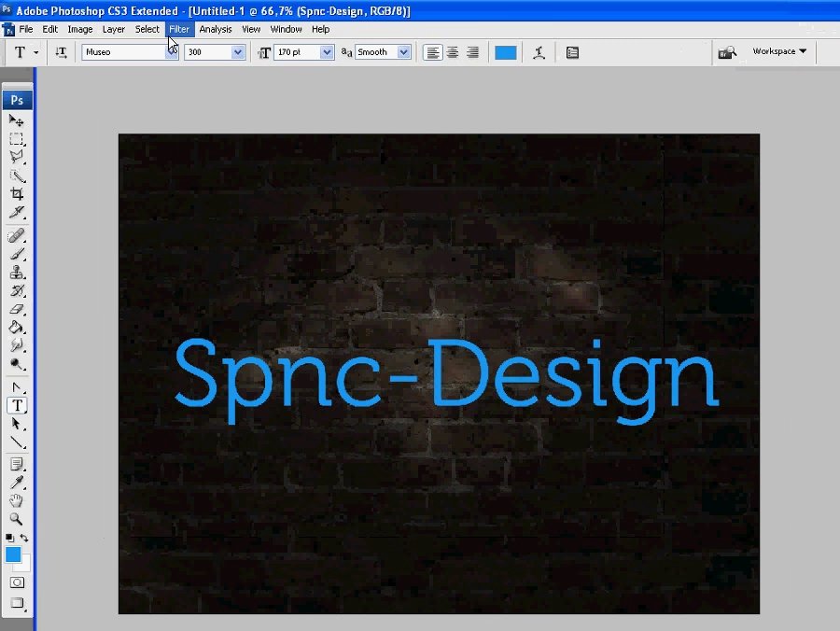Reset default foreground and background colors
This screenshot has height=631, width=840.
pos(9,538)
